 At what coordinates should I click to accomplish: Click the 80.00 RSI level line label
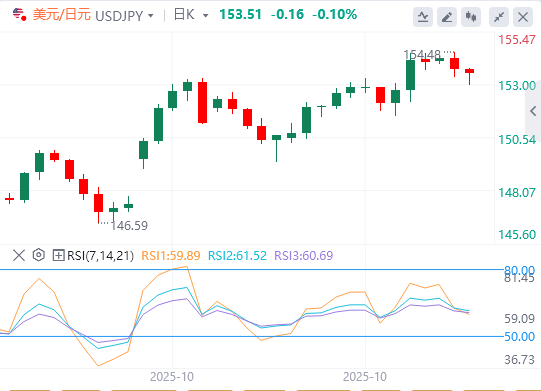click(x=519, y=270)
